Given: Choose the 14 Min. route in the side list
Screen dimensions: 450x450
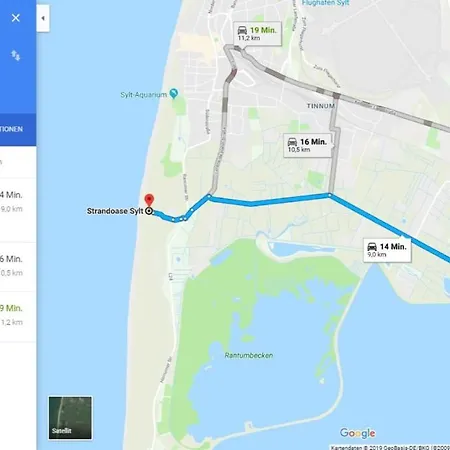Looking at the screenshot, I should point(18,210).
